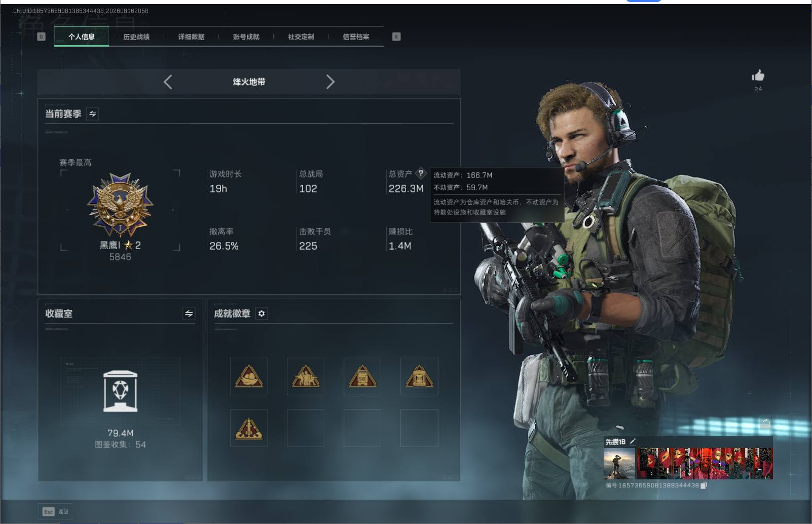Viewport: 812px width, 524px height.
Task: Click the 赛季最高 label
Action: point(76,163)
